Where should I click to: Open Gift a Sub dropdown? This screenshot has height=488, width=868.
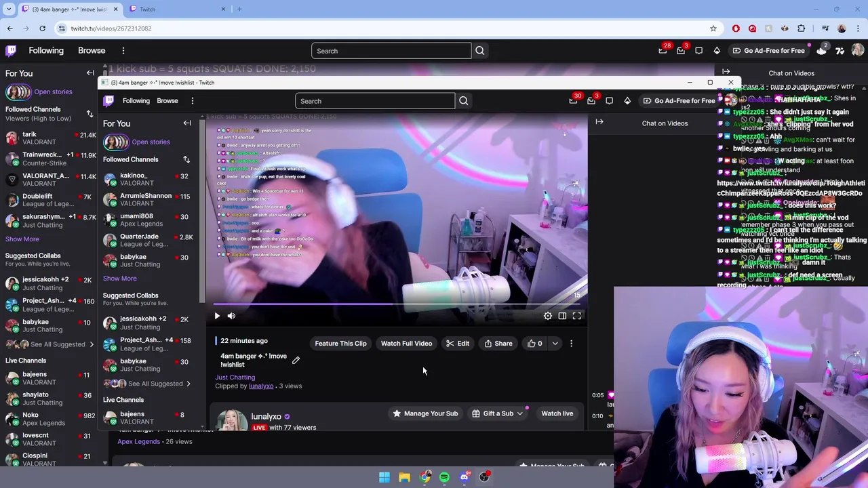click(498, 413)
